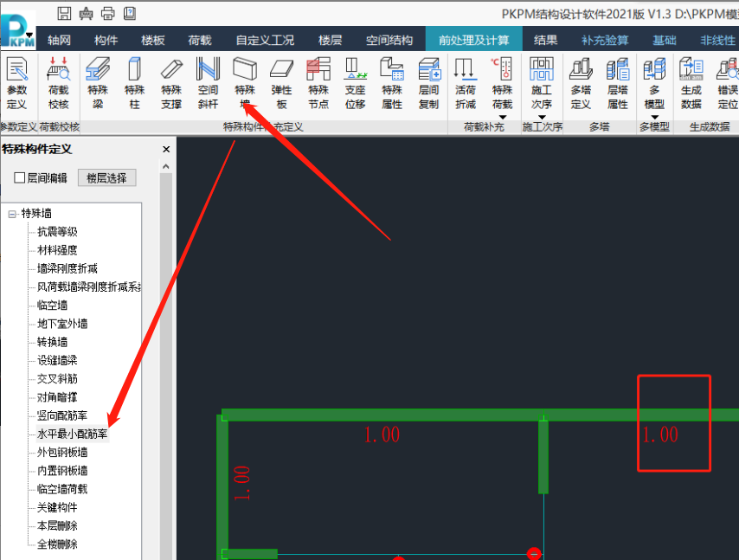The width and height of the screenshot is (739, 560).
Task: Select 特殊支撑 special brace tool
Action: point(171,83)
